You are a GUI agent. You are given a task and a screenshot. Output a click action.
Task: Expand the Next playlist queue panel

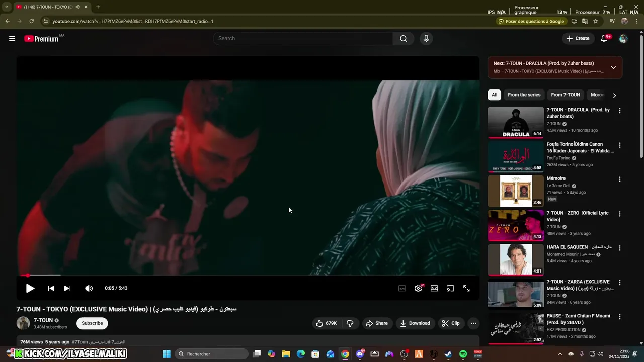pyautogui.click(x=613, y=67)
